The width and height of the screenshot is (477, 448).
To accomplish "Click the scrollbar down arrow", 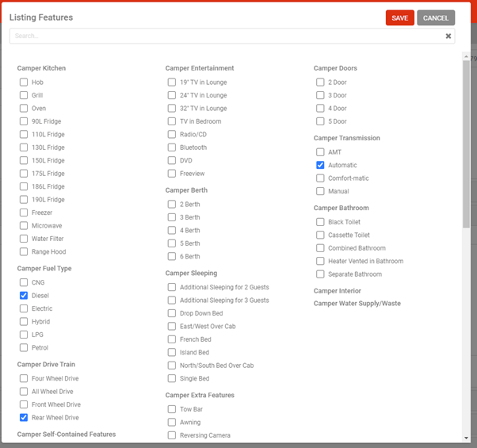I will click(x=466, y=438).
